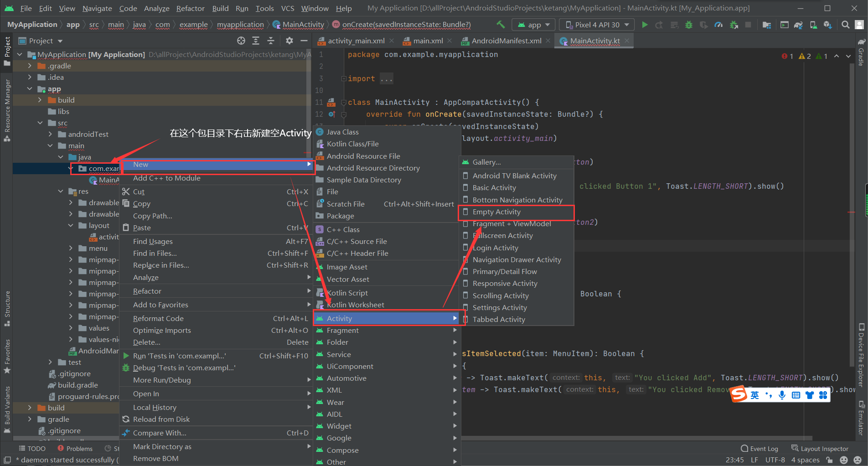Click UTF-8 encoding in status bar
Image resolution: width=868 pixels, height=466 pixels.
point(775,460)
